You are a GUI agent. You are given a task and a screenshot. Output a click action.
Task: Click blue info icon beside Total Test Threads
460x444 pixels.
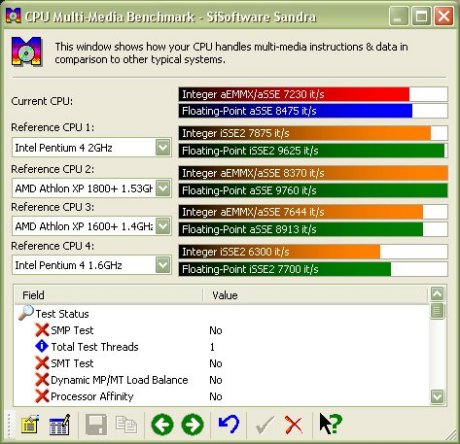pos(42,346)
